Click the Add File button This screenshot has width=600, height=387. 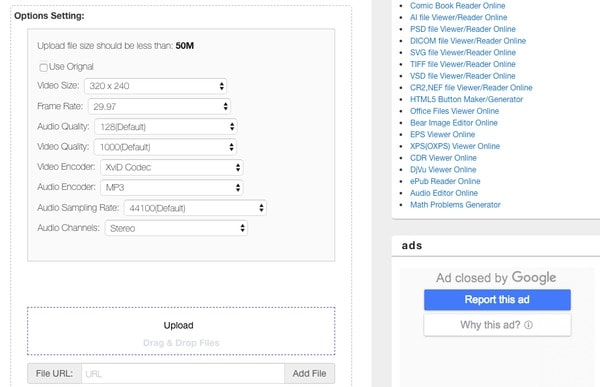click(310, 374)
